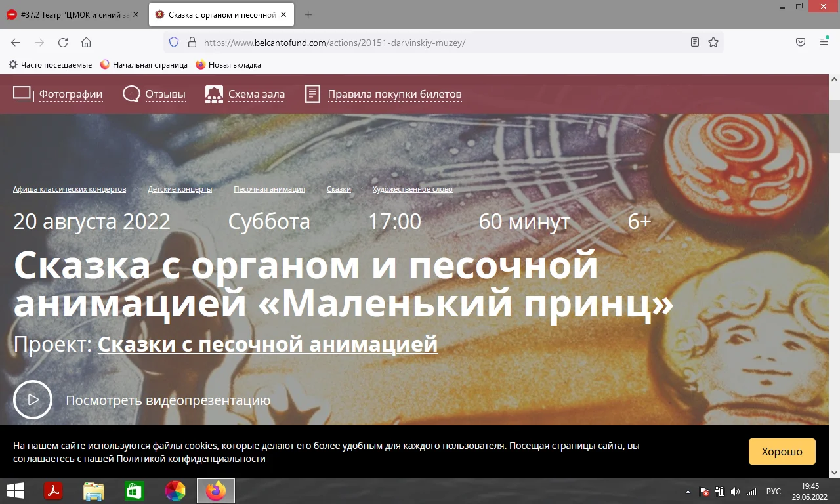The height and width of the screenshot is (504, 840).
Task: Select the Отзывы speech-bubble icon
Action: [x=131, y=94]
